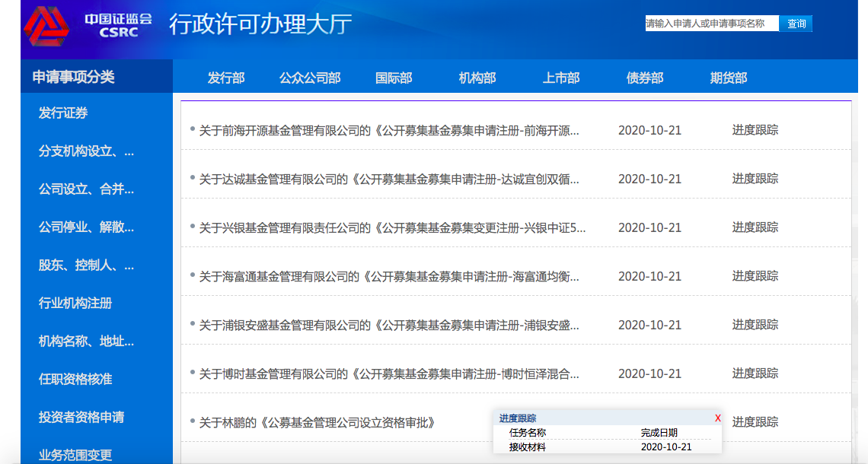The height and width of the screenshot is (464, 868).
Task: Open the 公众公司部 tab
Action: point(309,78)
